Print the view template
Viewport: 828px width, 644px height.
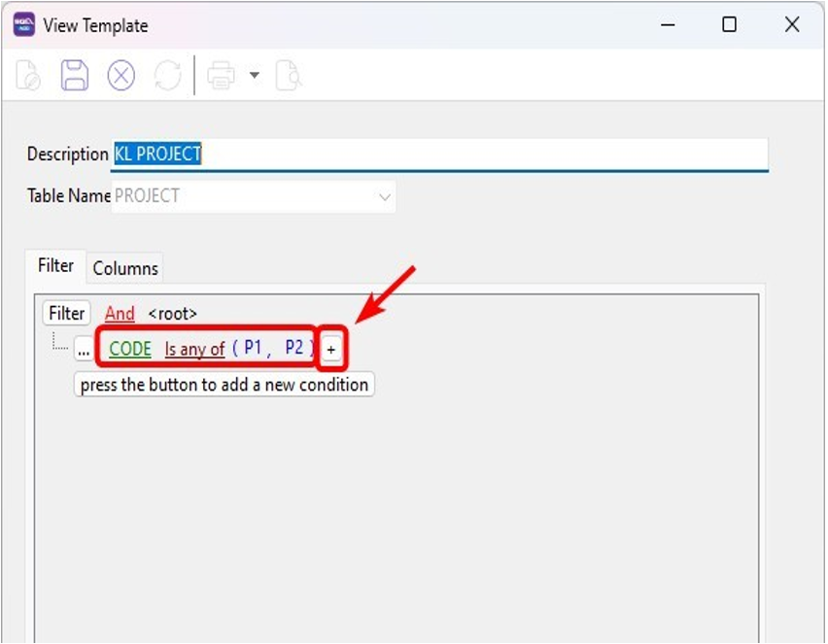(222, 74)
